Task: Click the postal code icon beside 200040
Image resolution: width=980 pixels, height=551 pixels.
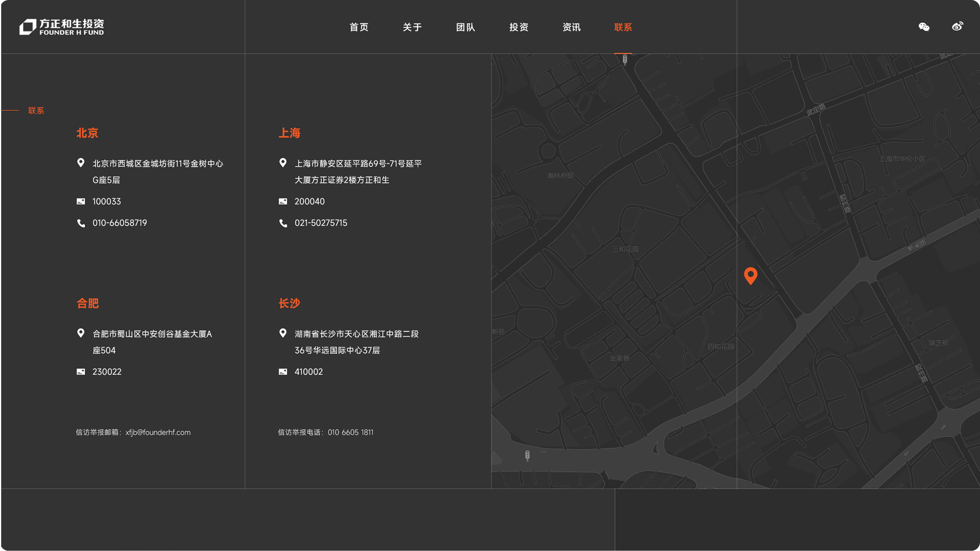Action: point(283,201)
